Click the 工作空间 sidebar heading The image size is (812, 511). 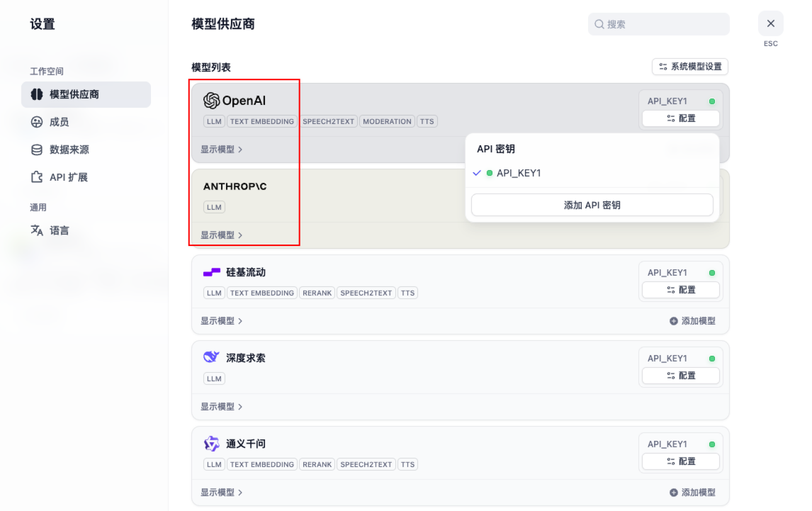tap(47, 72)
